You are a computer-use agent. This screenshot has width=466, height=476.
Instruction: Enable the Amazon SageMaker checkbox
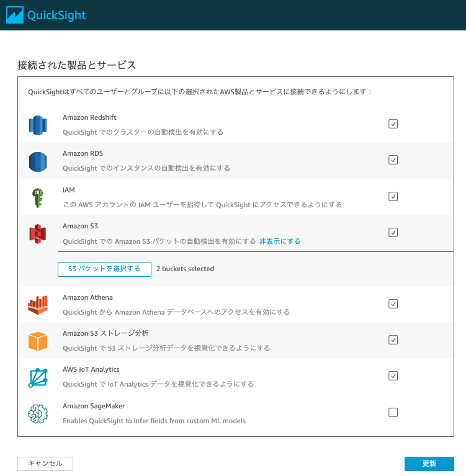pos(393,412)
